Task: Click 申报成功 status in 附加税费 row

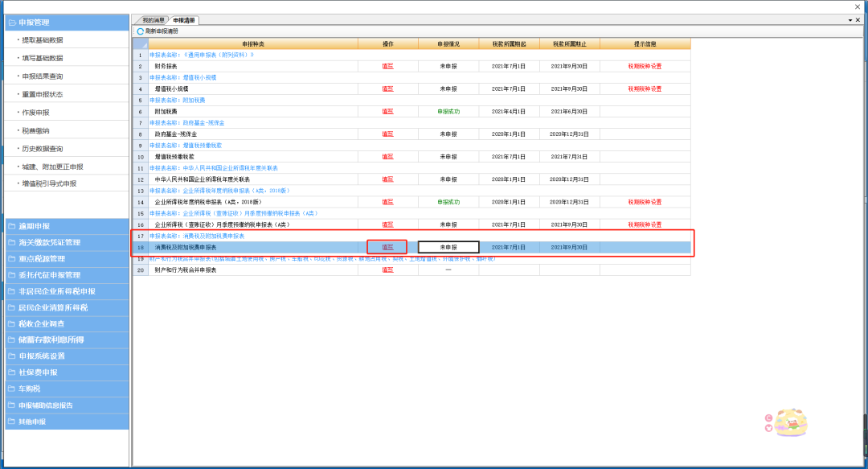Action: (448, 112)
